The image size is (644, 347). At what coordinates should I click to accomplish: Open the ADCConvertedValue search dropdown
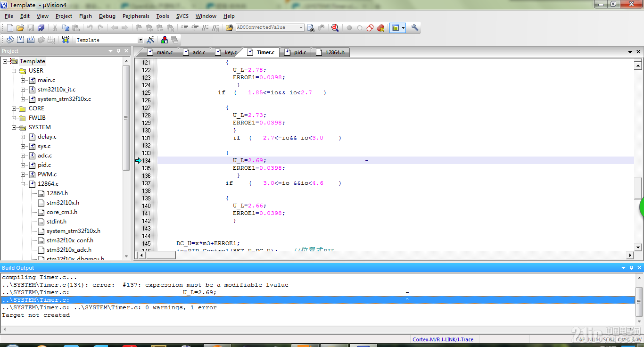[301, 28]
